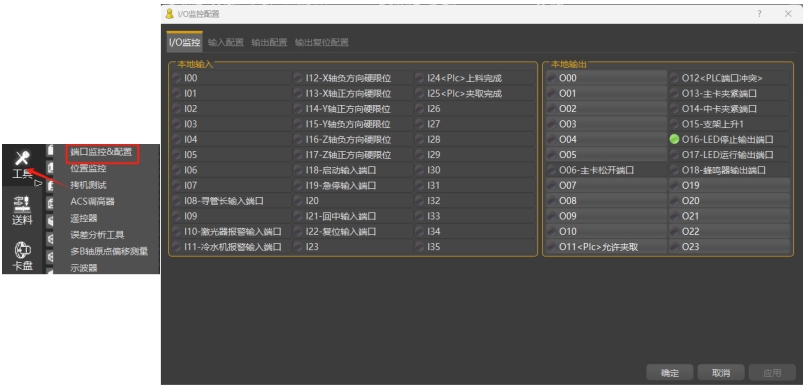Select I19-急停输入端口 input
Screen dimensions: 807x389
pyautogui.click(x=353, y=185)
